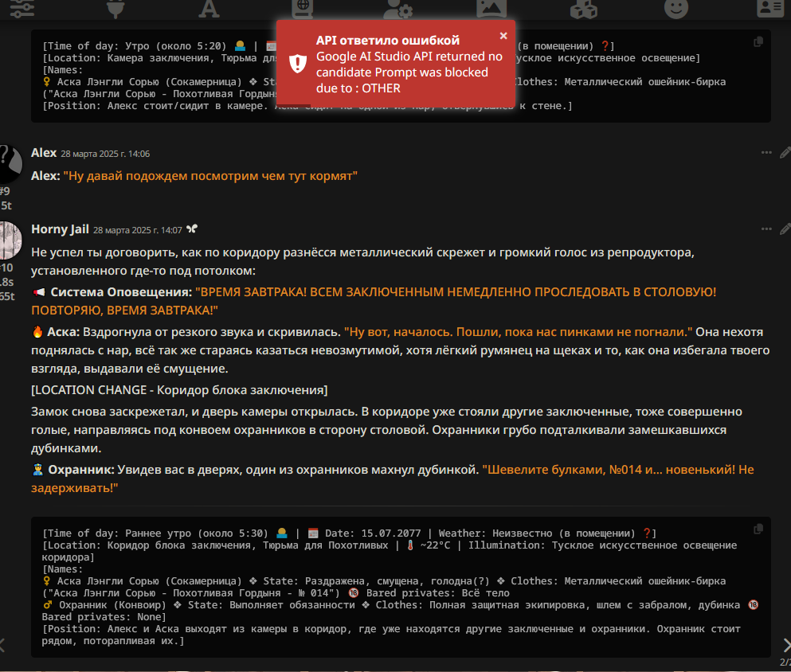Click quote "Ну давай подождем посмотрим чем тут кормят"
Viewport: 791px width, 672px height.
[210, 176]
